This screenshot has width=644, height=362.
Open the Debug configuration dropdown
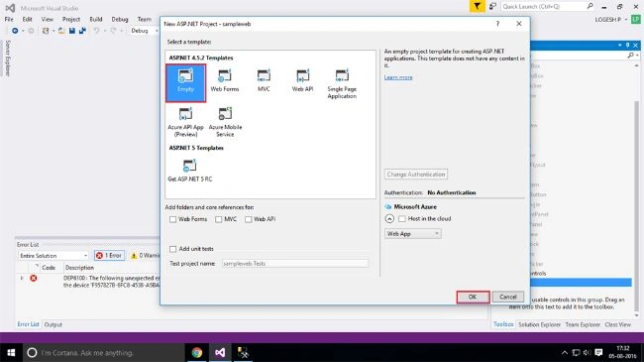(x=145, y=31)
